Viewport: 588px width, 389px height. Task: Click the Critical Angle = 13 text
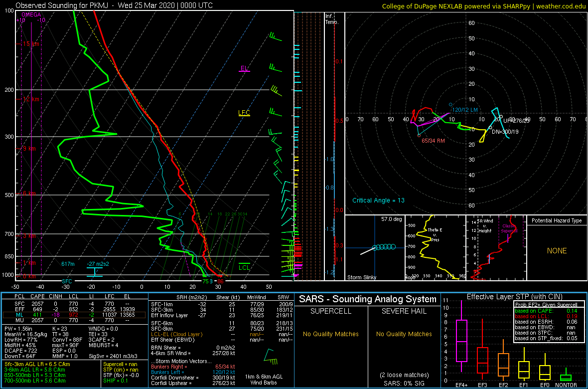[x=378, y=200]
